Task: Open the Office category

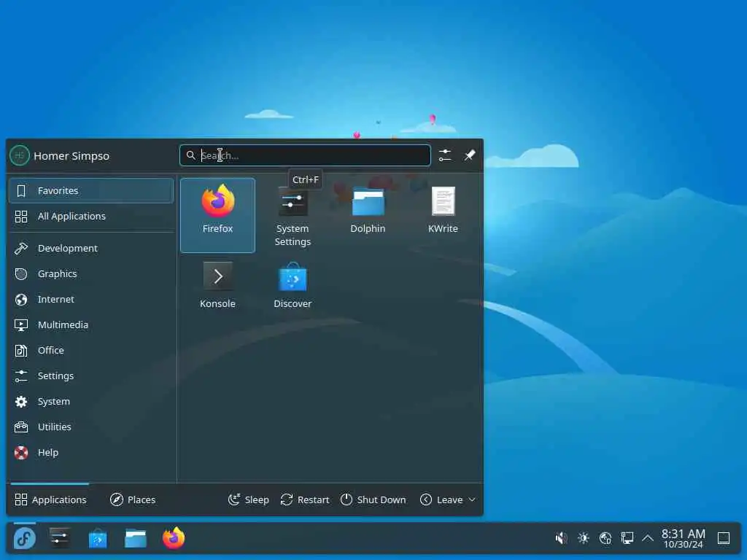Action: 91,351
